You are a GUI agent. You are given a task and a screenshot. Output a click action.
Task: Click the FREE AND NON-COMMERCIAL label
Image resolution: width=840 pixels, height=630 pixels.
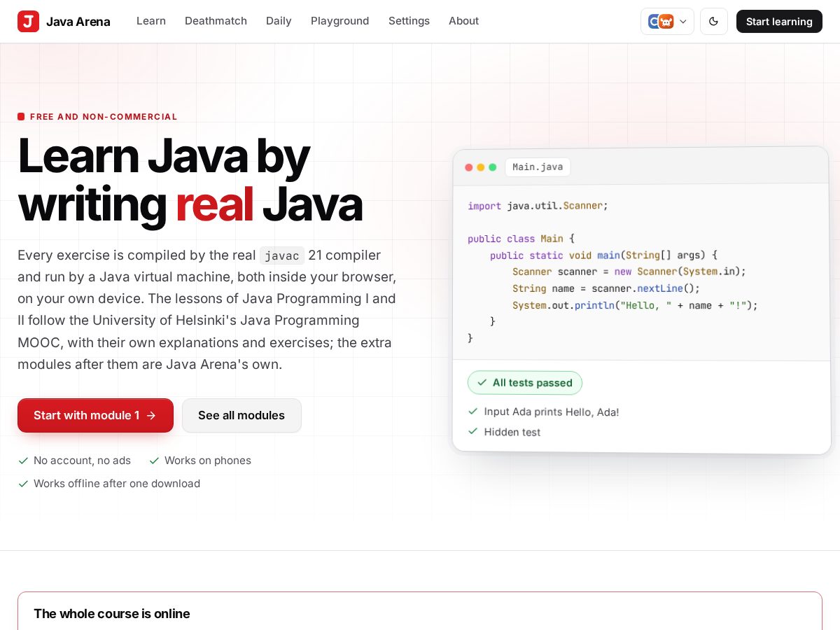(104, 117)
